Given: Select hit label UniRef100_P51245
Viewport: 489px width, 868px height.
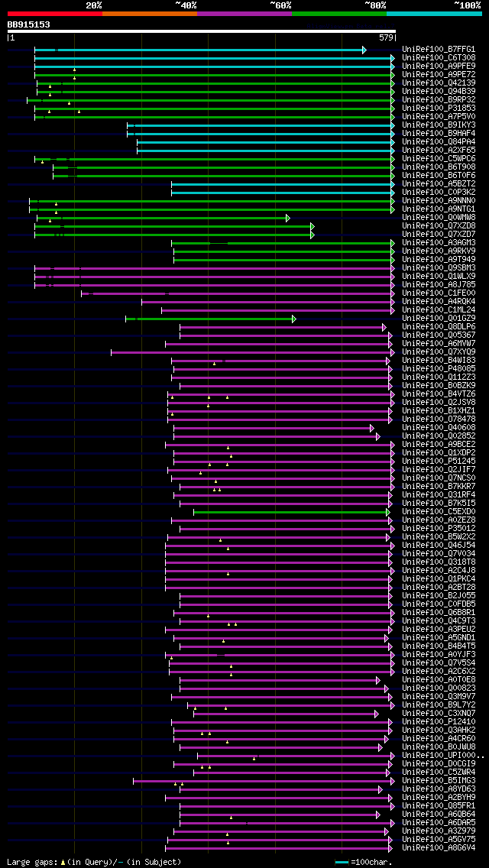Looking at the screenshot, I should coord(439,462).
